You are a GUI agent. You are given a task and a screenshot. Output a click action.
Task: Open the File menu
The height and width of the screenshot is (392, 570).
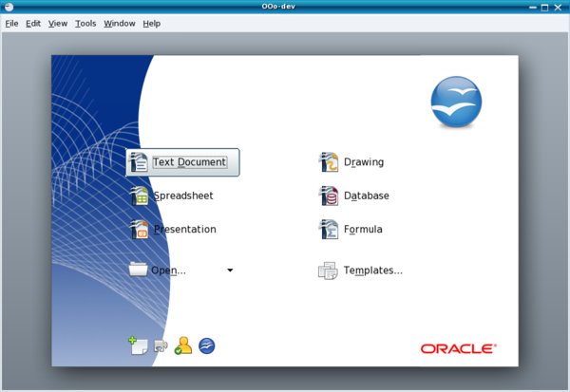click(11, 24)
